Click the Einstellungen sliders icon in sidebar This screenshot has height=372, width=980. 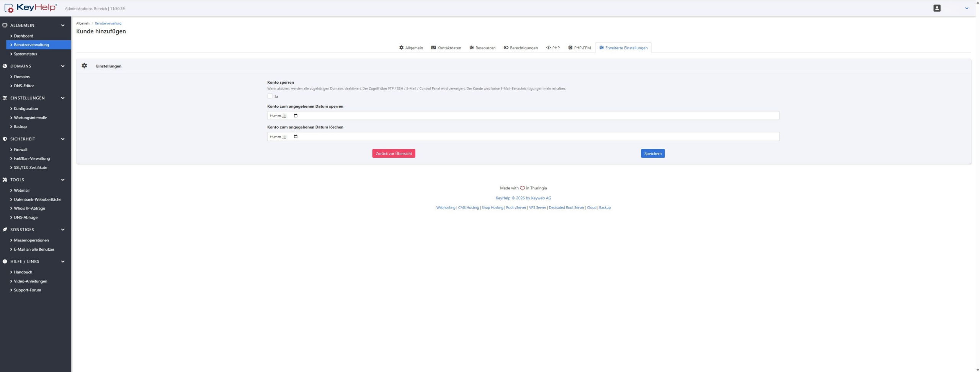[x=5, y=98]
